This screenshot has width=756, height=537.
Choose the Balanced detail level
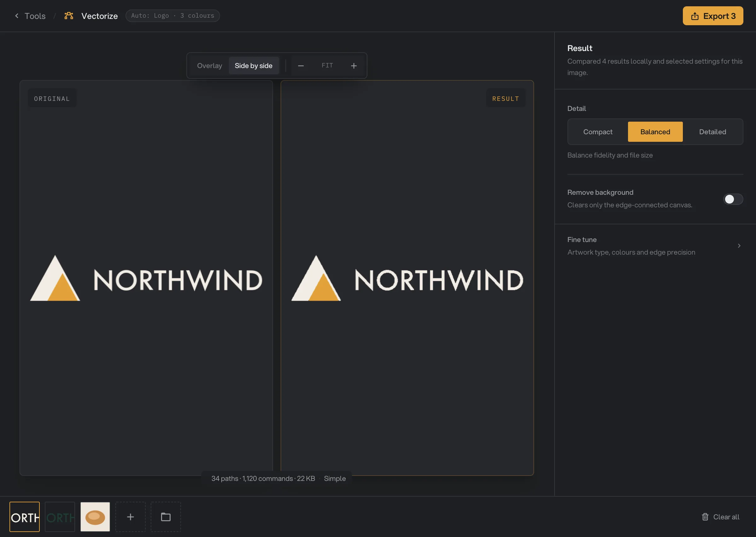pos(655,132)
